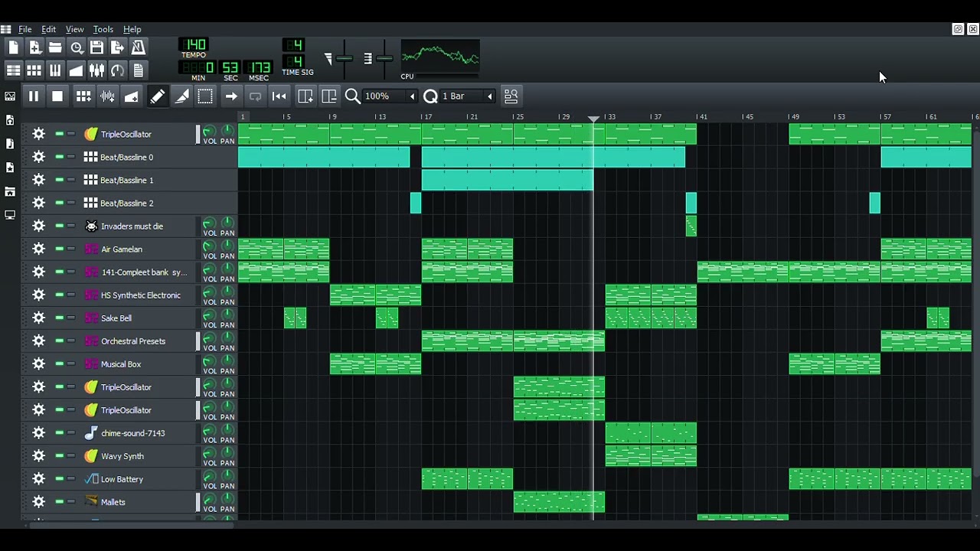This screenshot has width=980, height=551.
Task: Open the 100% zoom dropdown
Action: [390, 96]
